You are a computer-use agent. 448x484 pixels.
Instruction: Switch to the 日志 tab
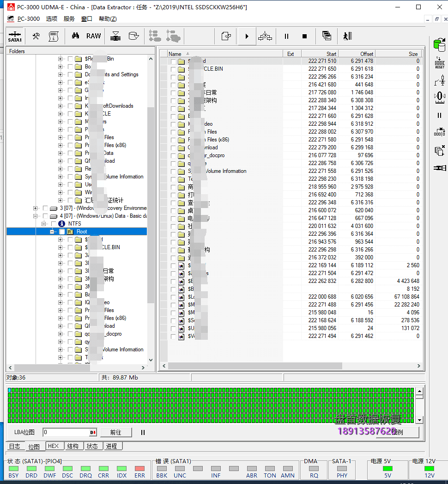coord(14,446)
